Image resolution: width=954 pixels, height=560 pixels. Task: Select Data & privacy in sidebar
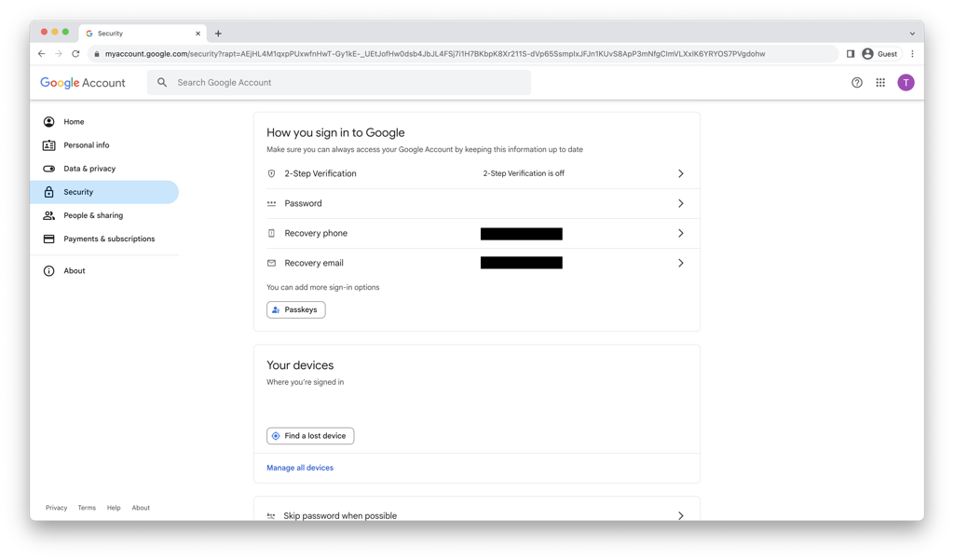pyautogui.click(x=89, y=169)
